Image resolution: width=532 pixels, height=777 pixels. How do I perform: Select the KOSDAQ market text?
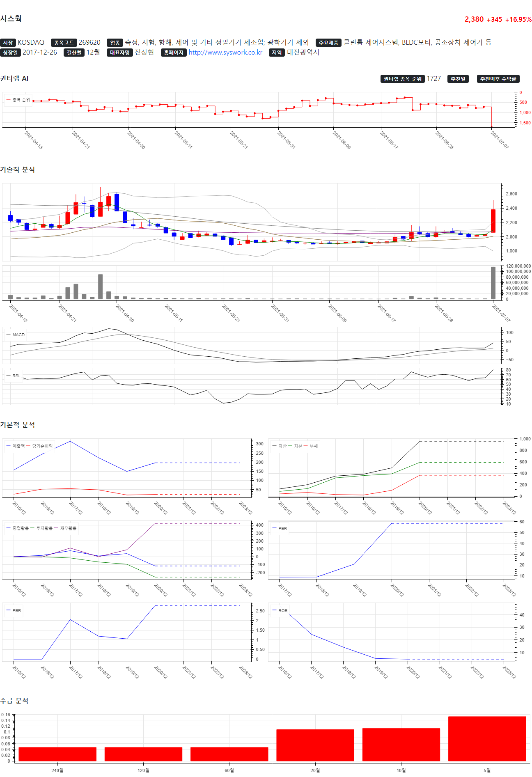[31, 42]
